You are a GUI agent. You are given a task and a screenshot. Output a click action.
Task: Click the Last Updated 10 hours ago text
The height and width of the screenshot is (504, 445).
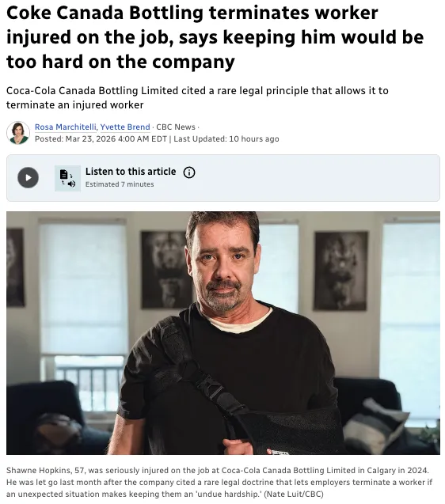(226, 139)
